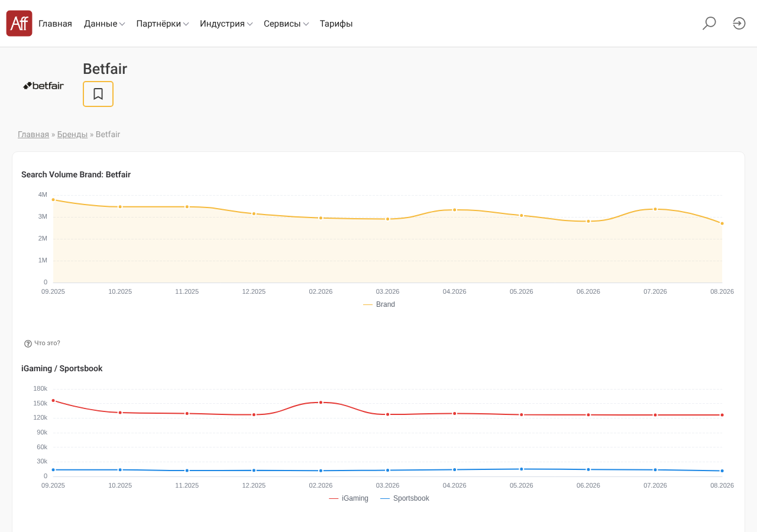The width and height of the screenshot is (757, 532).
Task: Click the 4M label on Brand chart axis
Action: pyautogui.click(x=43, y=194)
